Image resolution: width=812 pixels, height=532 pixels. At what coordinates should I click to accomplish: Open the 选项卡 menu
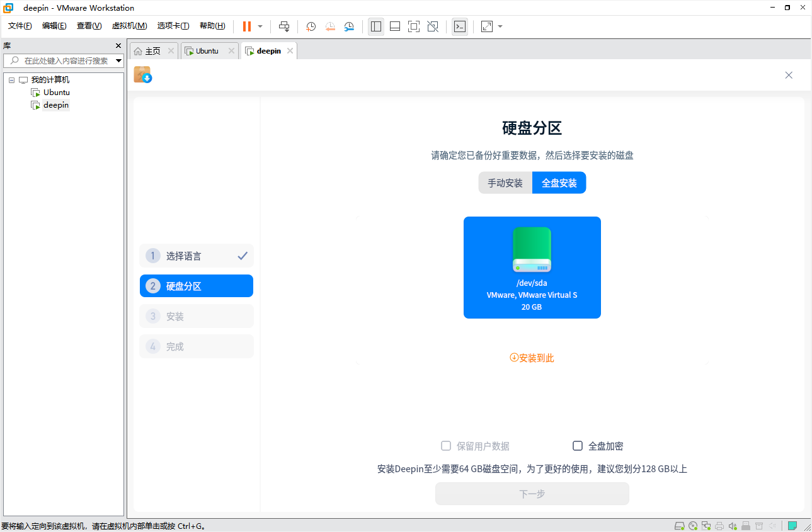click(173, 26)
